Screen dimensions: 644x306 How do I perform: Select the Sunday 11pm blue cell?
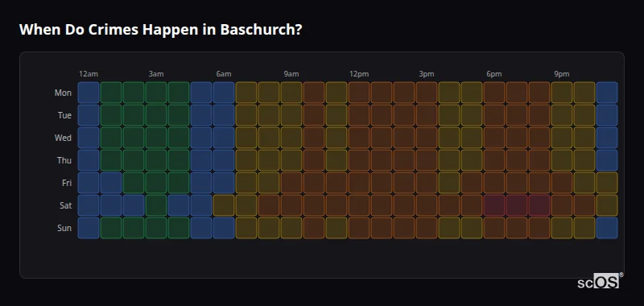(x=607, y=228)
